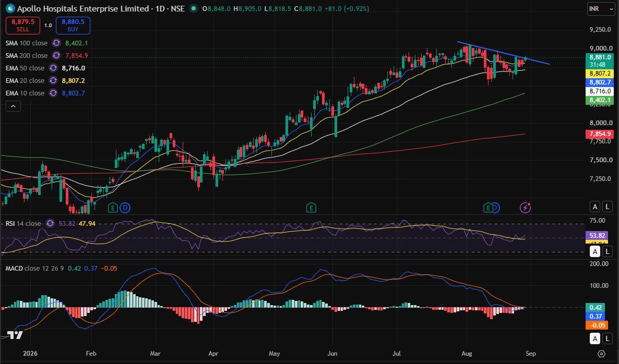Click the 7,250.00 price scale label
This screenshot has width=619, height=364.
pyautogui.click(x=601, y=179)
